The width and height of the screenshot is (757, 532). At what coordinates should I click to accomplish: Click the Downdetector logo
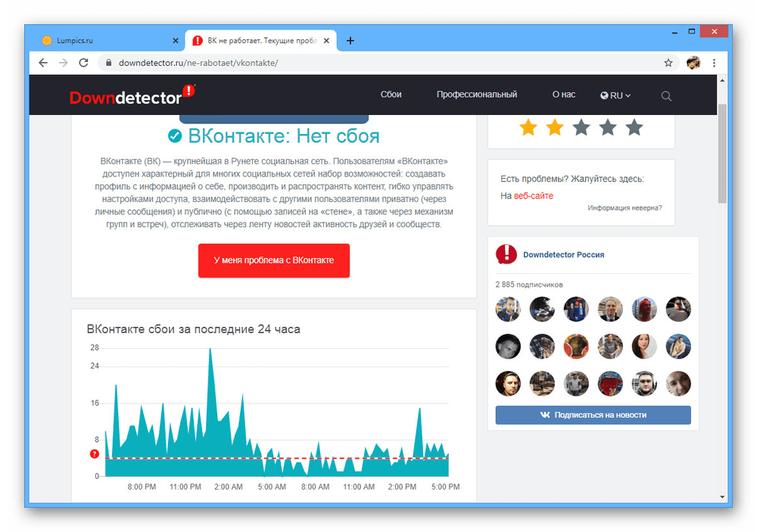click(132, 95)
